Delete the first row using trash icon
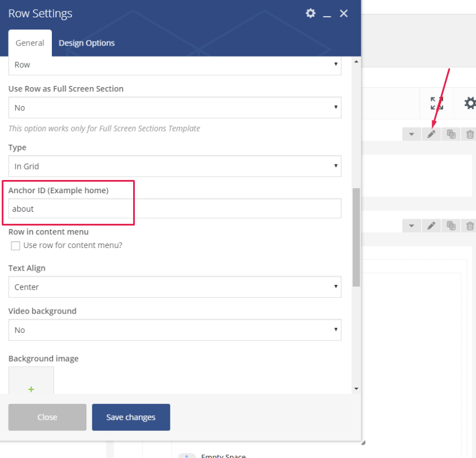Image resolution: width=476 pixels, height=458 pixels. 470,134
